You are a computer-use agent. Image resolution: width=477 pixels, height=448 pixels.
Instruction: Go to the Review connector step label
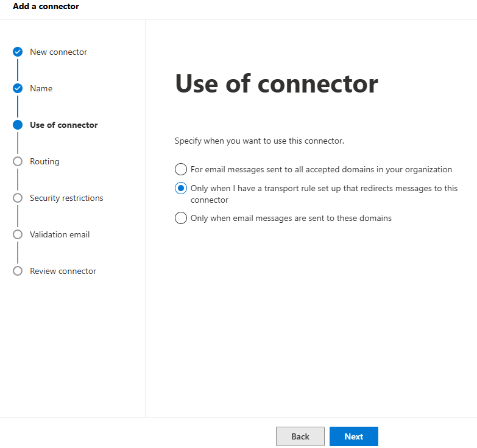click(x=63, y=271)
